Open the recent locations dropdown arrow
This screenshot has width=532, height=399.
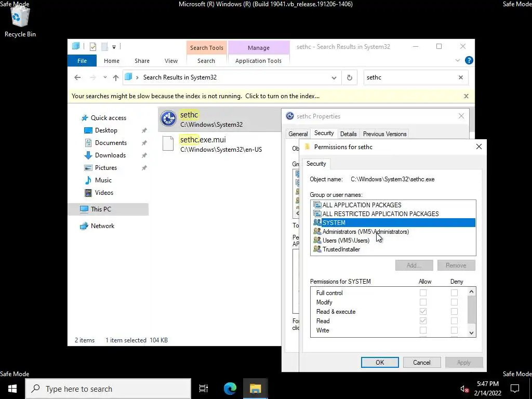tap(105, 77)
